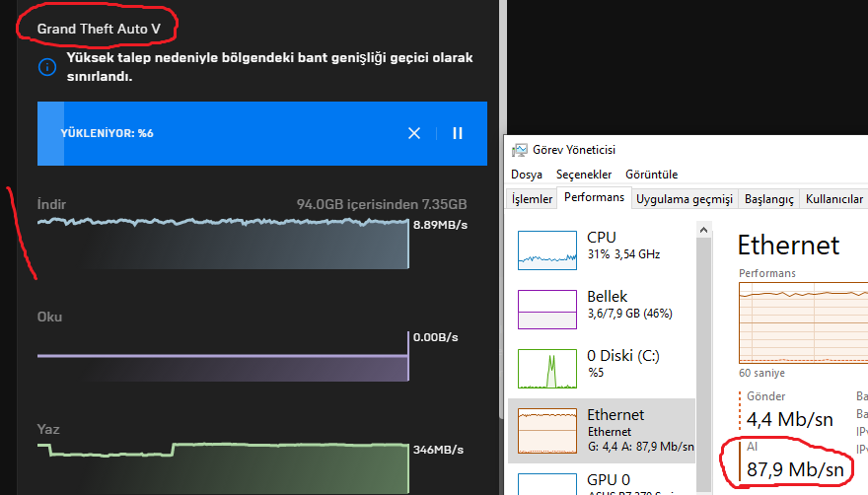The width and height of the screenshot is (868, 495).
Task: Click the Ethernet heading in details pane
Action: tap(788, 245)
